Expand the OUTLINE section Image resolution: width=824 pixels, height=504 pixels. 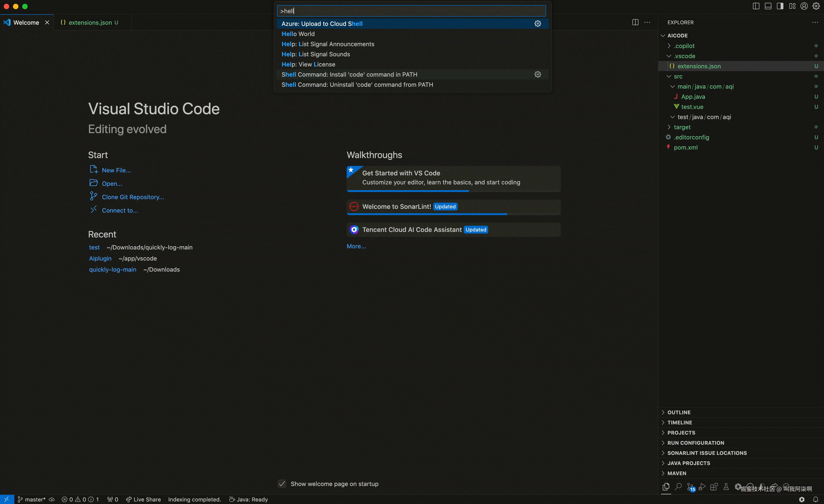679,412
